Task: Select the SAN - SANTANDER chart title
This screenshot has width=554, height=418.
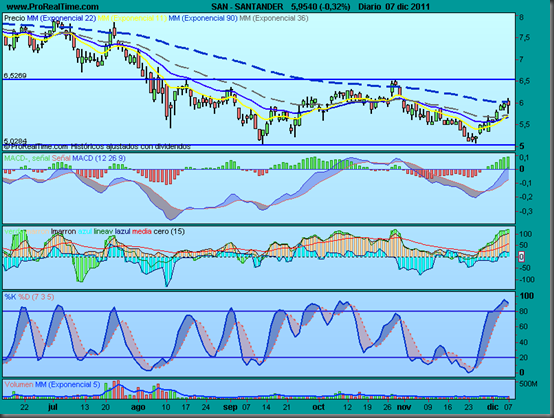Action: (247, 6)
